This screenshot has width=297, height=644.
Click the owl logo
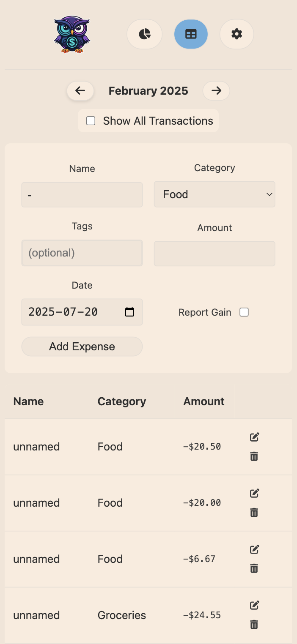click(72, 35)
